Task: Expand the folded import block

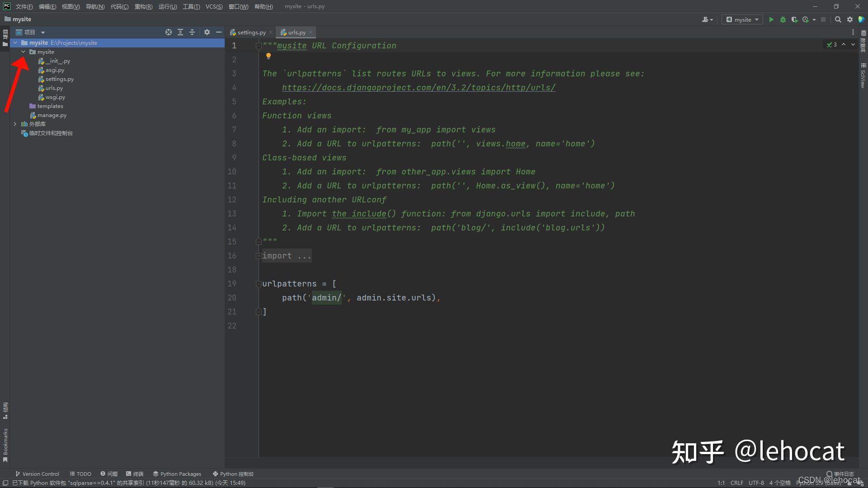Action: click(x=259, y=256)
